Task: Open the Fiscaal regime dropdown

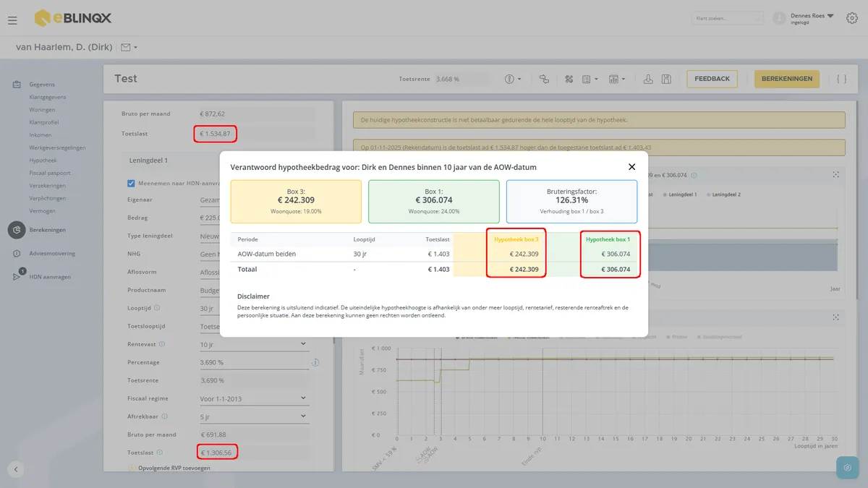Action: [253, 398]
